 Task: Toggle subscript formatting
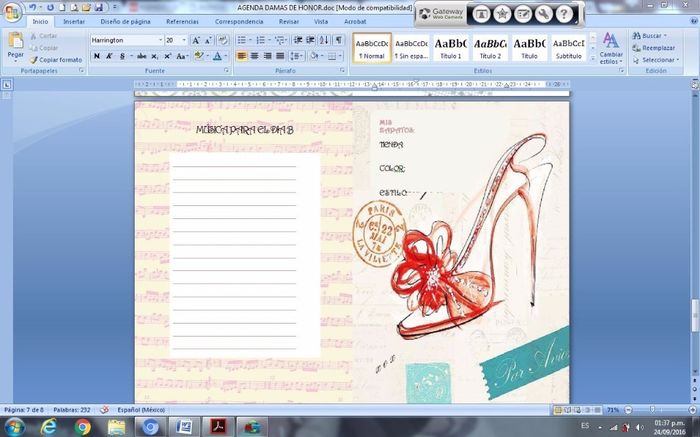click(x=154, y=56)
